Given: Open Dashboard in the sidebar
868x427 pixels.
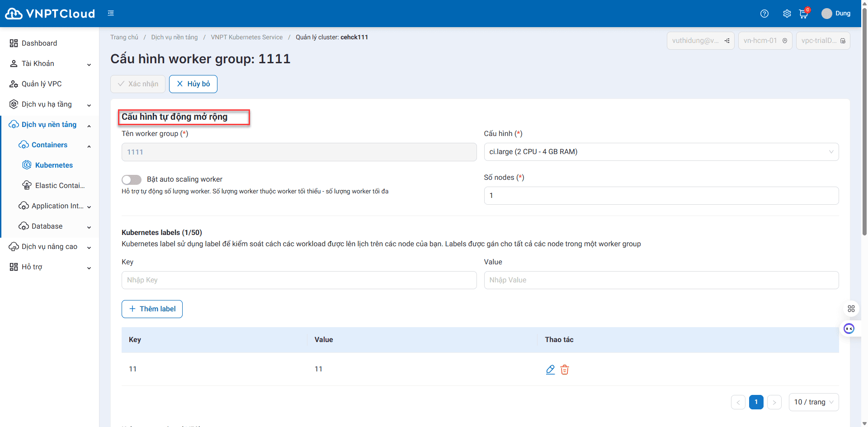Looking at the screenshot, I should tap(39, 43).
